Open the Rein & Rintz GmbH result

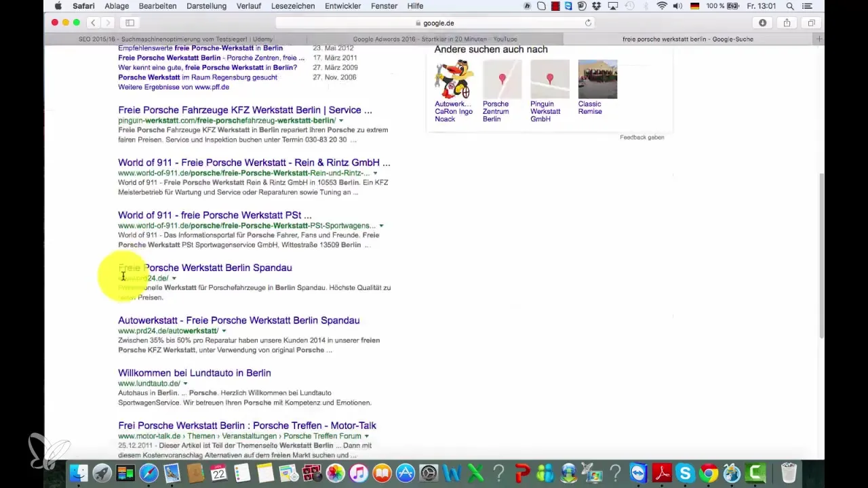pyautogui.click(x=254, y=163)
